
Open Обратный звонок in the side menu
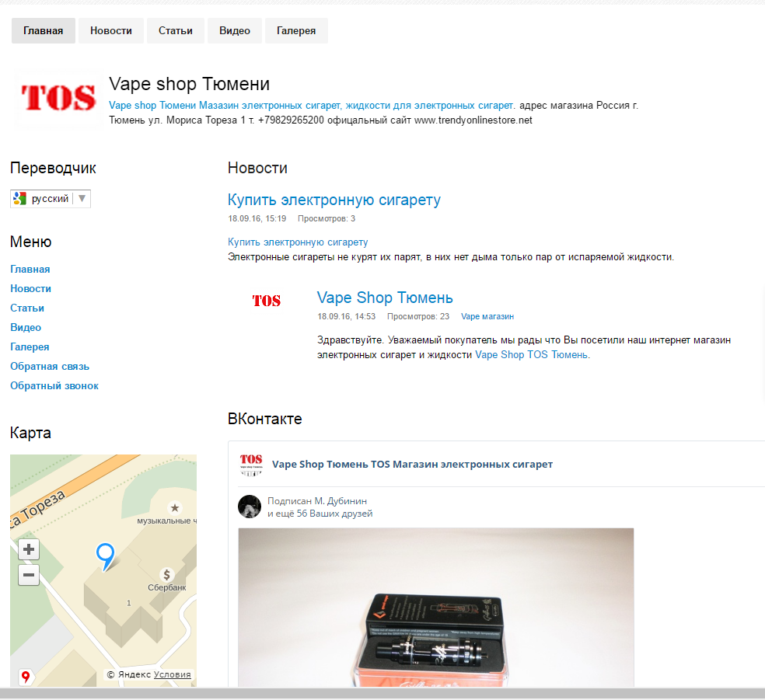point(54,386)
